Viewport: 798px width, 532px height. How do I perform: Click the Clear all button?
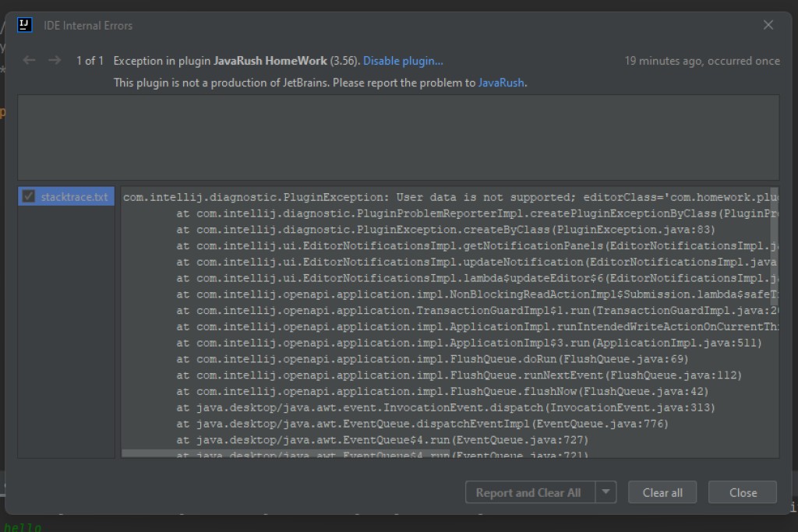click(x=662, y=491)
